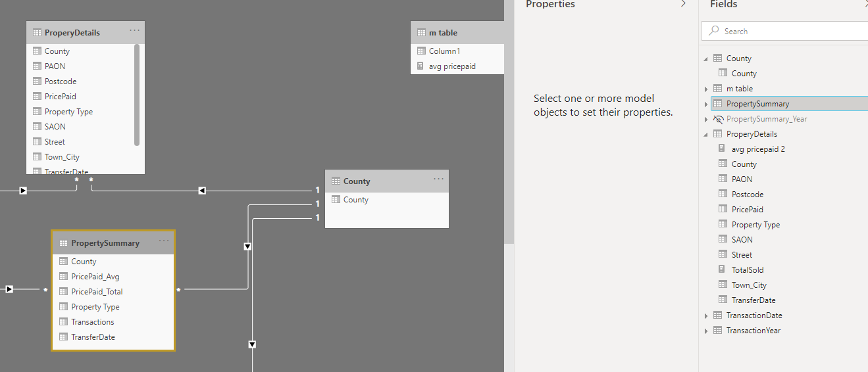Image resolution: width=868 pixels, height=372 pixels.
Task: Select Property Type in PropertySummary card
Action: click(95, 307)
